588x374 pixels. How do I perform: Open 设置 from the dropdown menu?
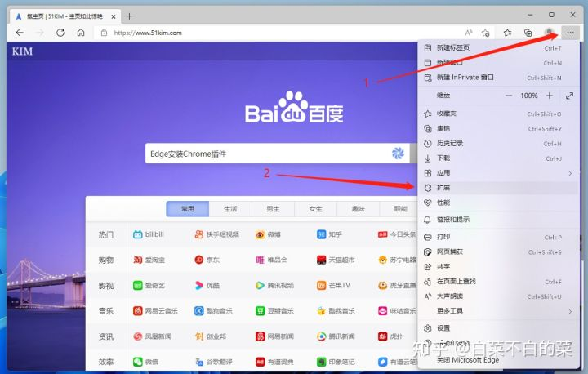(498, 328)
